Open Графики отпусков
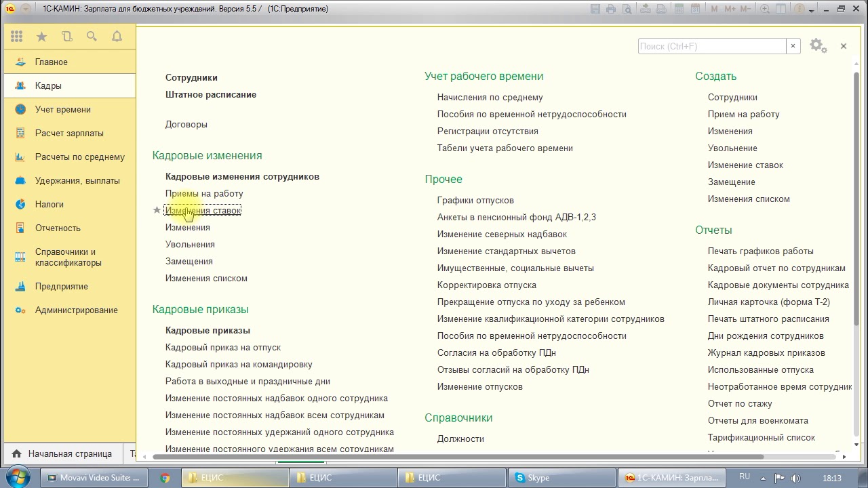 tap(475, 200)
